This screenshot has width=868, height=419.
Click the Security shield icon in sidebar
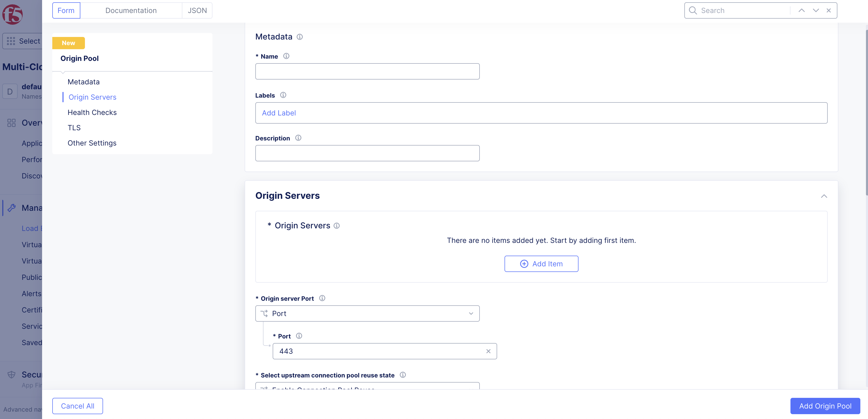pos(12,374)
